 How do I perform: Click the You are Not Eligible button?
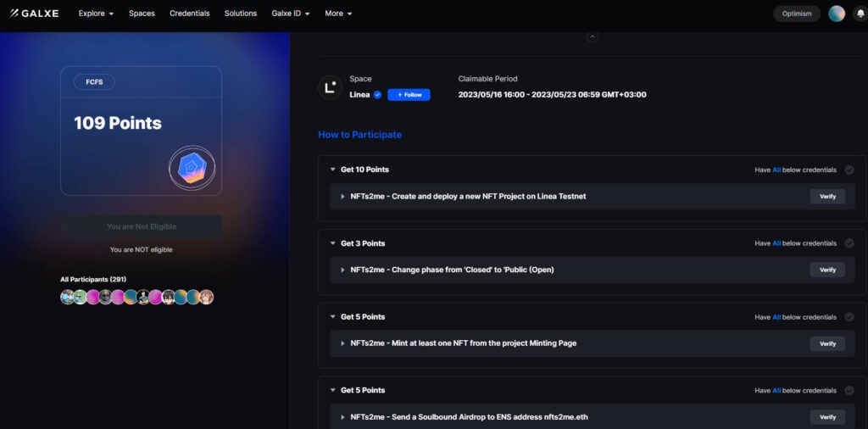pyautogui.click(x=142, y=226)
